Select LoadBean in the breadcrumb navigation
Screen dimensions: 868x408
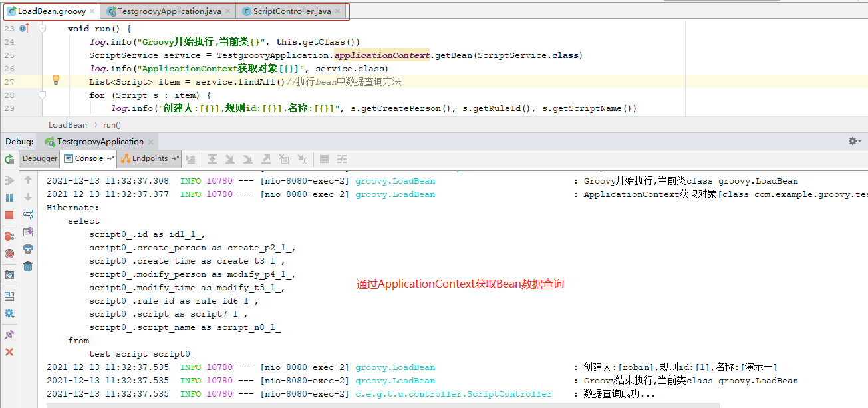pyautogui.click(x=67, y=124)
